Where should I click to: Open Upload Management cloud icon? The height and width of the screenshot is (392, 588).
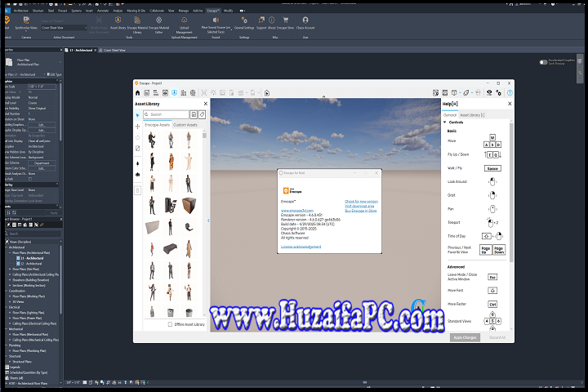pos(184,20)
